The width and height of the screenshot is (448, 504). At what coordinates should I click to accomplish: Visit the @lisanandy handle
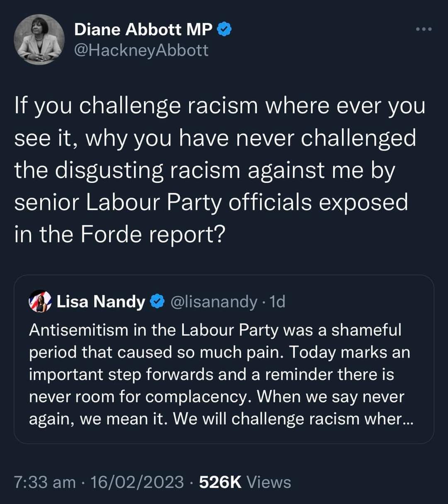coord(214,302)
